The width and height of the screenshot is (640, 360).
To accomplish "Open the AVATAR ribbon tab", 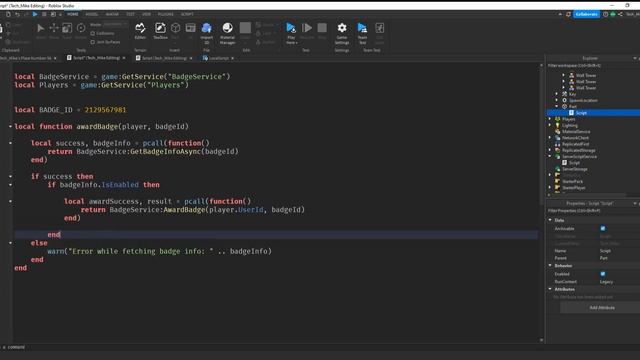I will pos(112,14).
